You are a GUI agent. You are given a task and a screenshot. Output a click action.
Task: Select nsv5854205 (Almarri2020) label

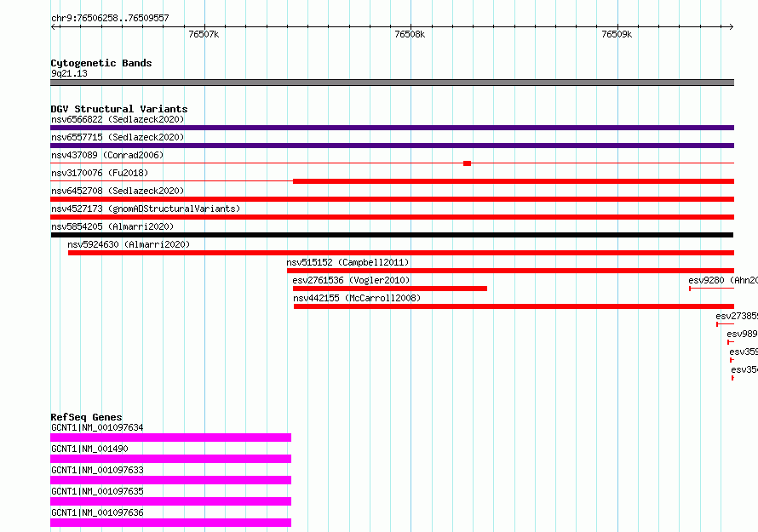[112, 226]
